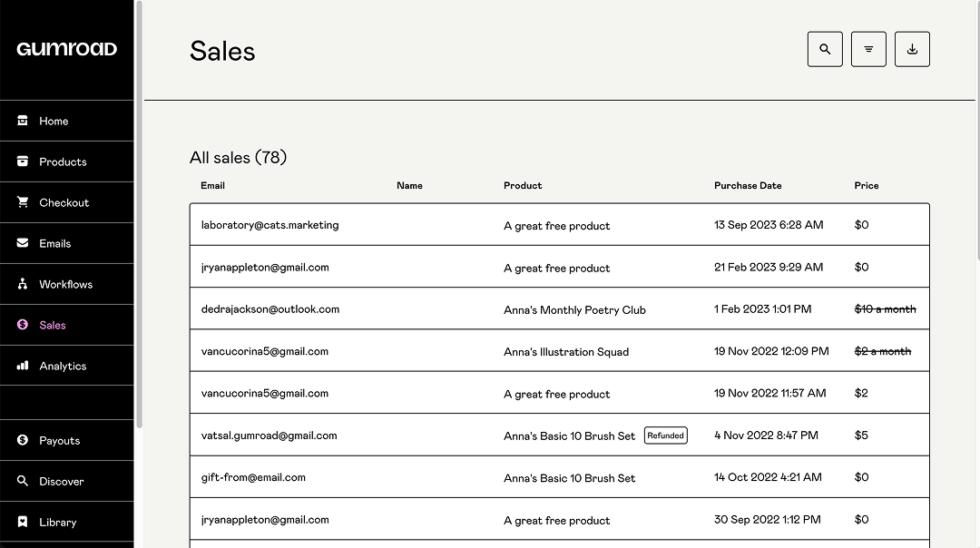Select vatsal.gumroad@gmail.com sale row
980x548 pixels.
(559, 435)
